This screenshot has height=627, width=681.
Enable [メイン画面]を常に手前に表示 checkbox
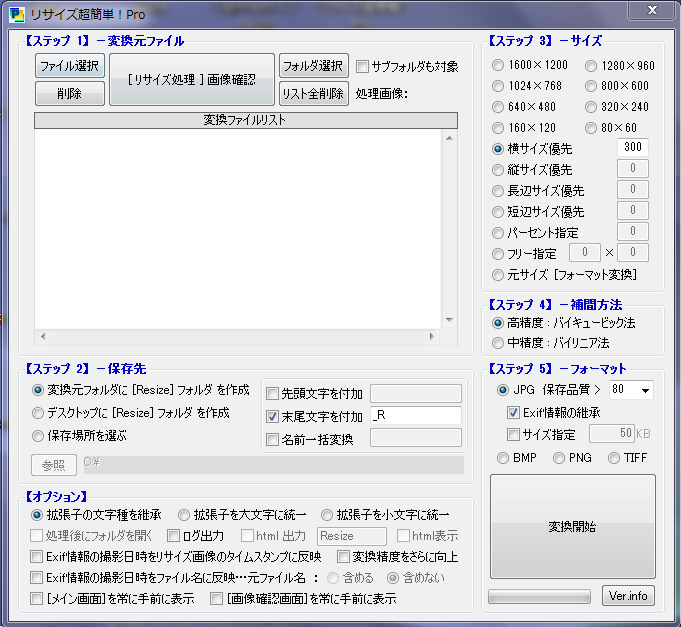[36, 599]
